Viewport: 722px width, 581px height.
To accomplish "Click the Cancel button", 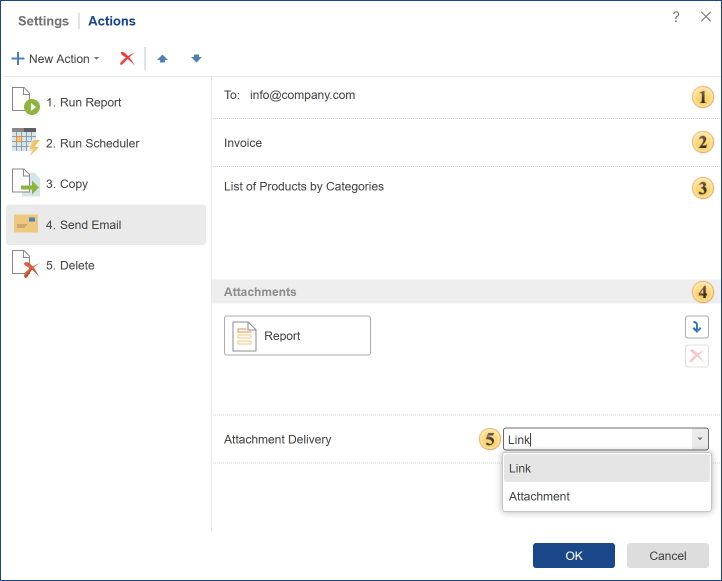I will (667, 556).
